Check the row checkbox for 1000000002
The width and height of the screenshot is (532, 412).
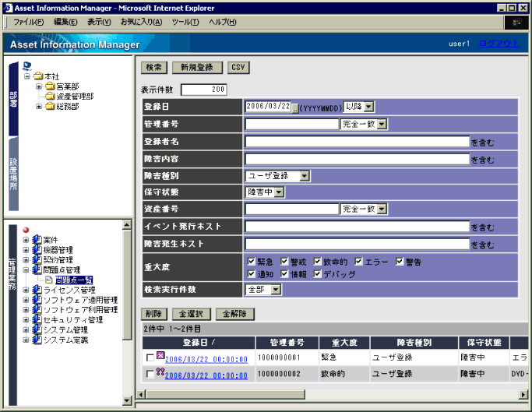pyautogui.click(x=150, y=374)
